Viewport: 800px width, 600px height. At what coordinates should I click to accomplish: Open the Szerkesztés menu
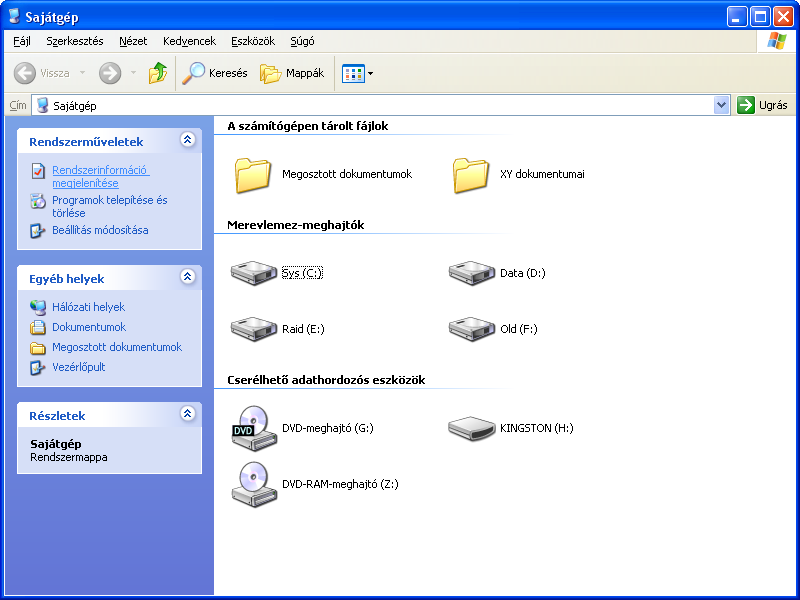click(x=75, y=41)
